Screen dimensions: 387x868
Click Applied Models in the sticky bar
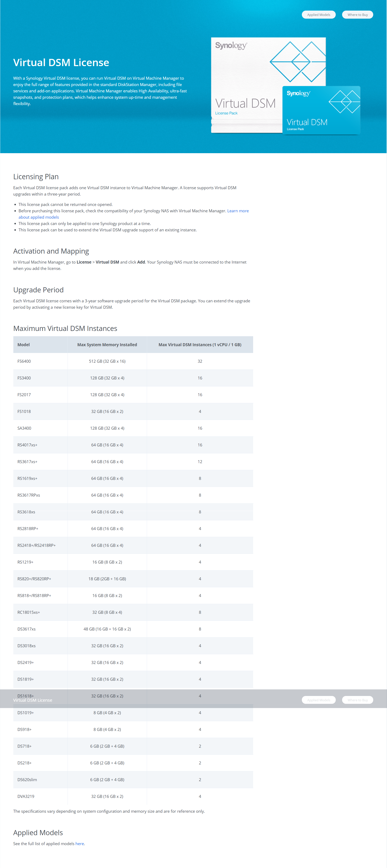click(318, 700)
